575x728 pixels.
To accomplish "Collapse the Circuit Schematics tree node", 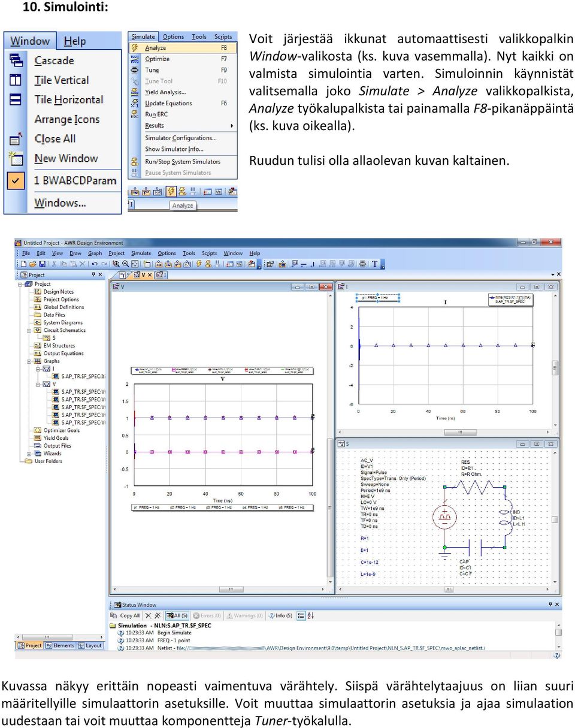I will coord(29,330).
